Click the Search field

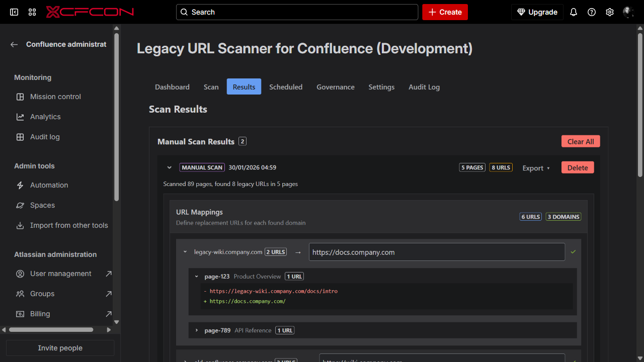tap(297, 12)
